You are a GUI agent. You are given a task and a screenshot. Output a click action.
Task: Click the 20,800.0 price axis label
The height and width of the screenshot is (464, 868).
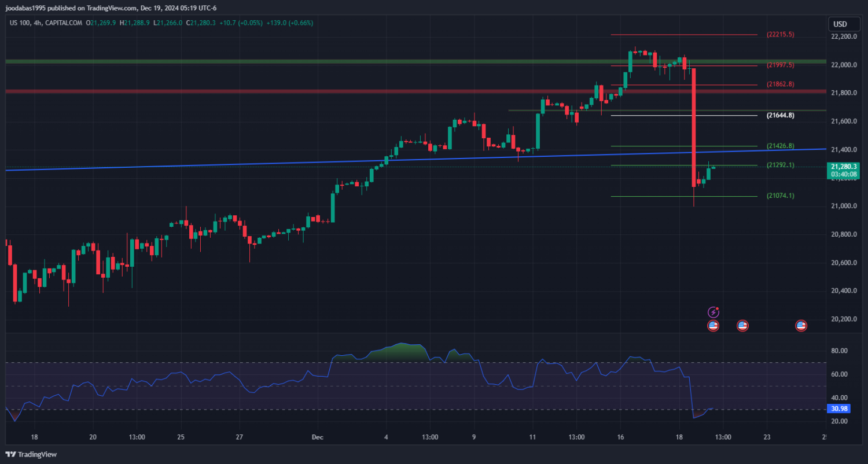pyautogui.click(x=843, y=235)
